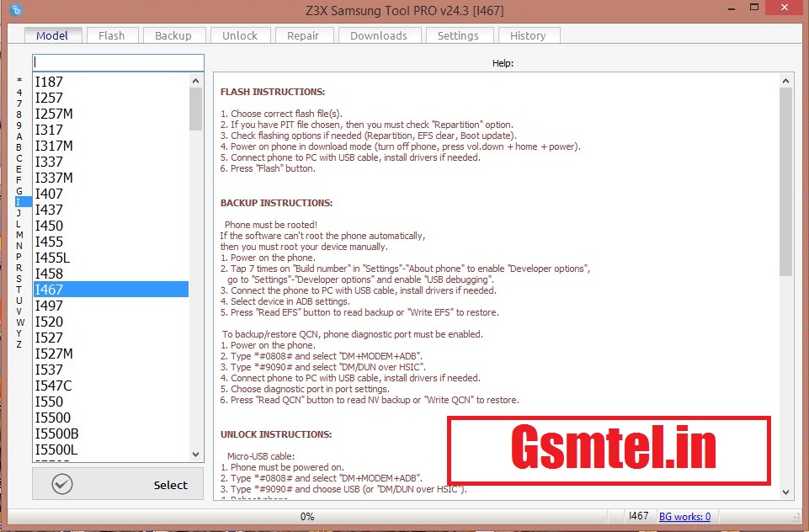Viewport: 809px width, 532px height.
Task: Jump to letter M in alphabet index
Action: [x=19, y=235]
